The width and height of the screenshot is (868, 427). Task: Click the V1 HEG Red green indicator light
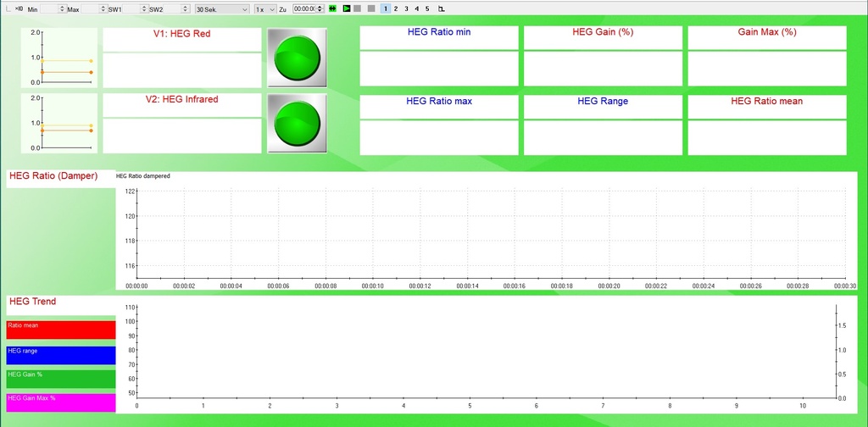pyautogui.click(x=298, y=58)
